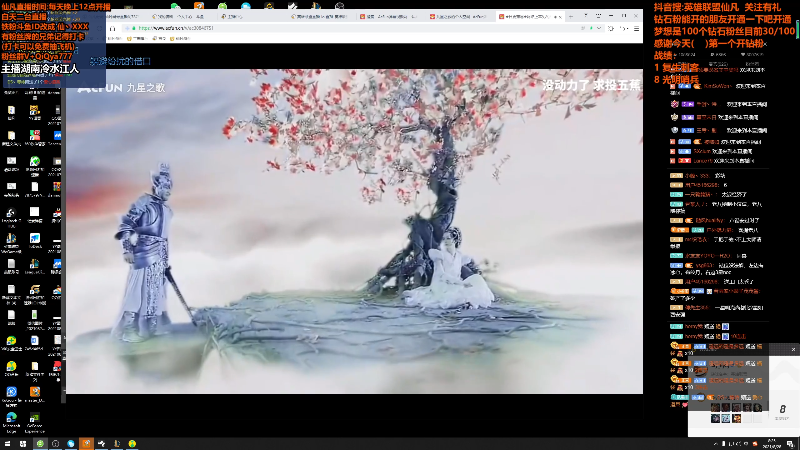800x450 pixels.
Task: Open Microsoft Edge desktop shortcut
Action: pyautogui.click(x=11, y=421)
